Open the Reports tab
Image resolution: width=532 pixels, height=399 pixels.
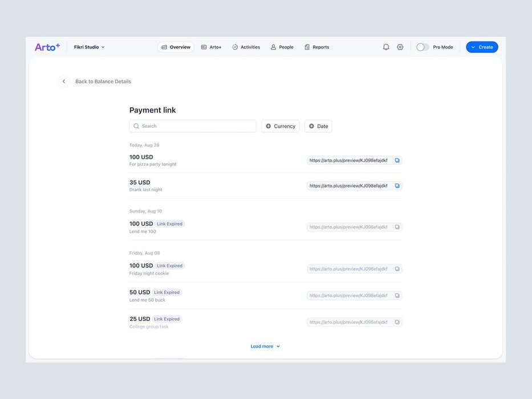[x=316, y=47]
